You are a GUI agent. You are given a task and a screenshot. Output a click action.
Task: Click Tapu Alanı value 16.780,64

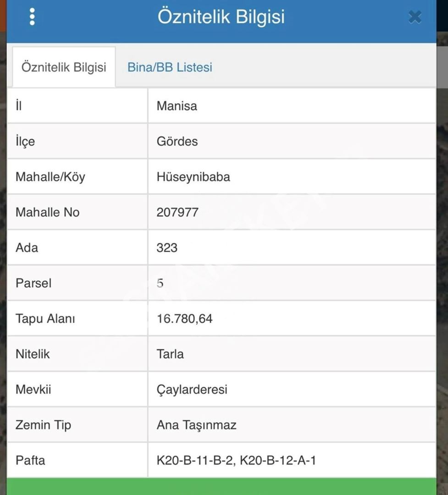click(184, 319)
